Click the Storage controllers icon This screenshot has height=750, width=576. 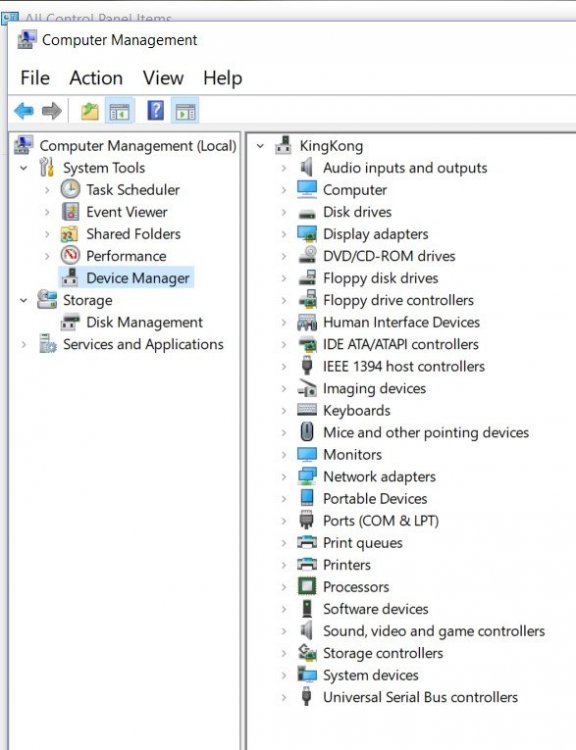tap(307, 652)
